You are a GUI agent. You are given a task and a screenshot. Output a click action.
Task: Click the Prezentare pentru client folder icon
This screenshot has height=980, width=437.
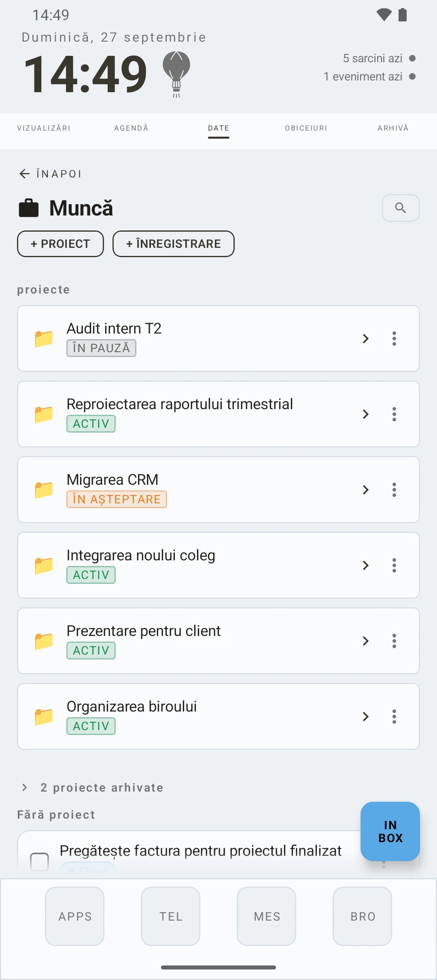click(x=44, y=641)
